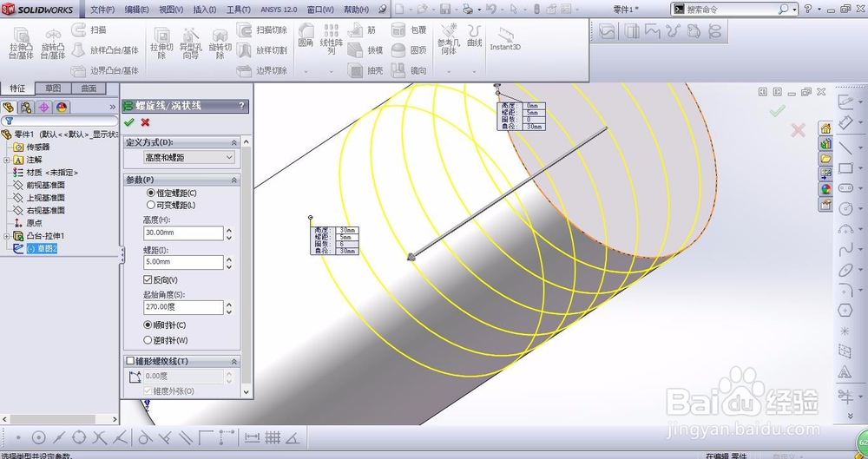Click the Revolved Boss/Base (旋转凸台/基体) tool
The width and height of the screenshot is (868, 459).
(x=53, y=43)
